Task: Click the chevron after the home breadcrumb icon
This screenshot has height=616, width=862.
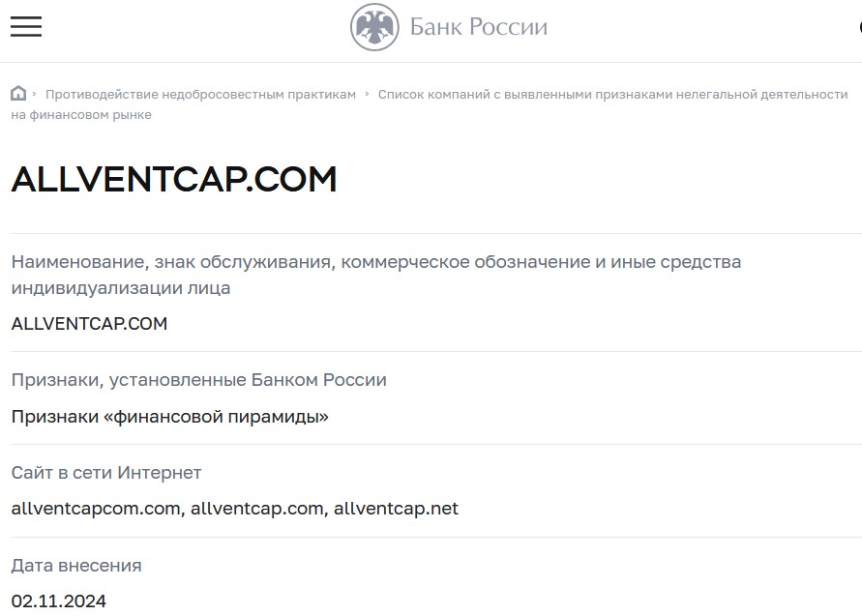Action: (x=34, y=94)
